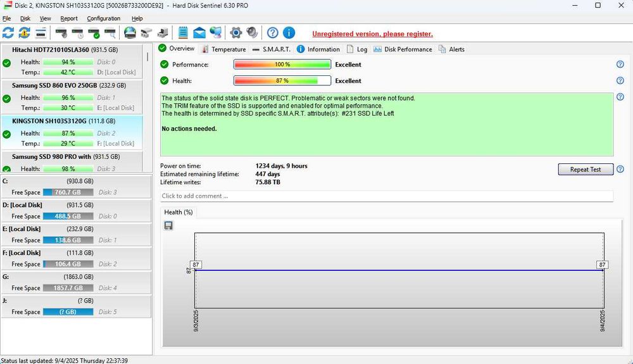Click the '1234 days, 9 hours' power on time
Viewport: 633px width, 364px height.
[x=282, y=166]
